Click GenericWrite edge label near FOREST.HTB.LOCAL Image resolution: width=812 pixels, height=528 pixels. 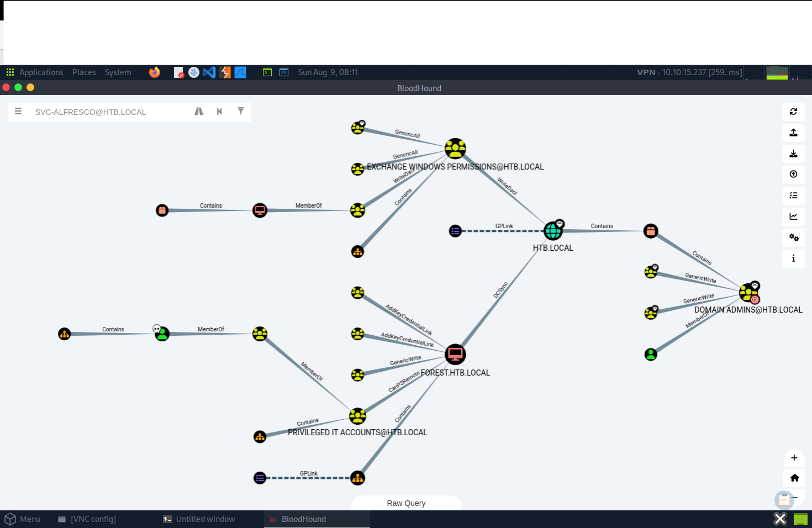pos(405,360)
